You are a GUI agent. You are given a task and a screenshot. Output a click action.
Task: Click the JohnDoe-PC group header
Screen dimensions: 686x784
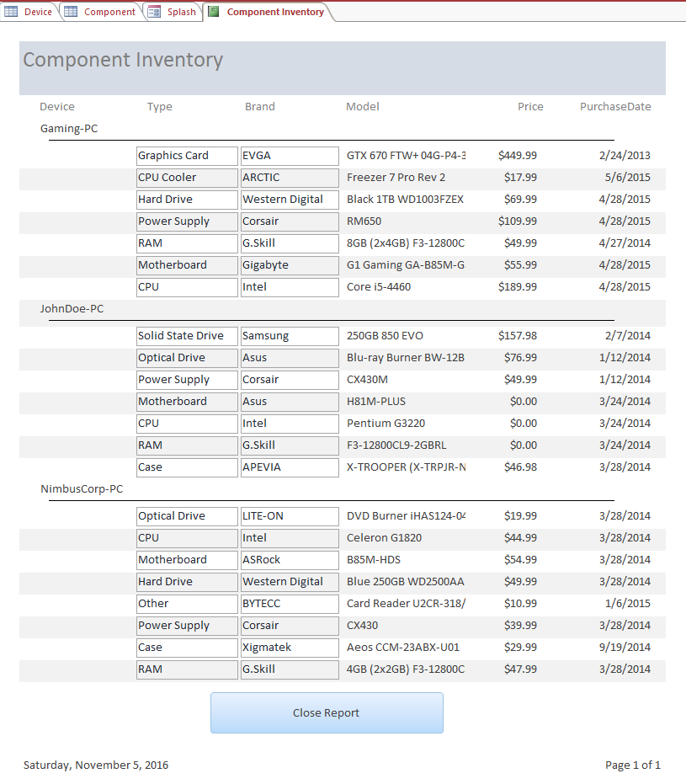click(72, 308)
